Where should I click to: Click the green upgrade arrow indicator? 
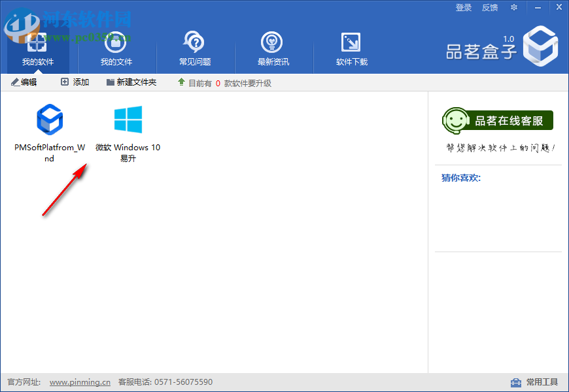pos(183,82)
